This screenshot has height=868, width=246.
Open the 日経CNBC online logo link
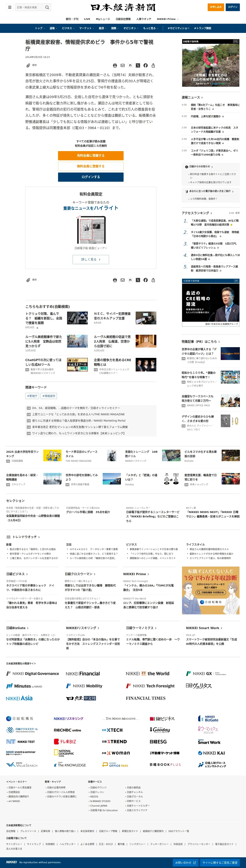coord(67,730)
